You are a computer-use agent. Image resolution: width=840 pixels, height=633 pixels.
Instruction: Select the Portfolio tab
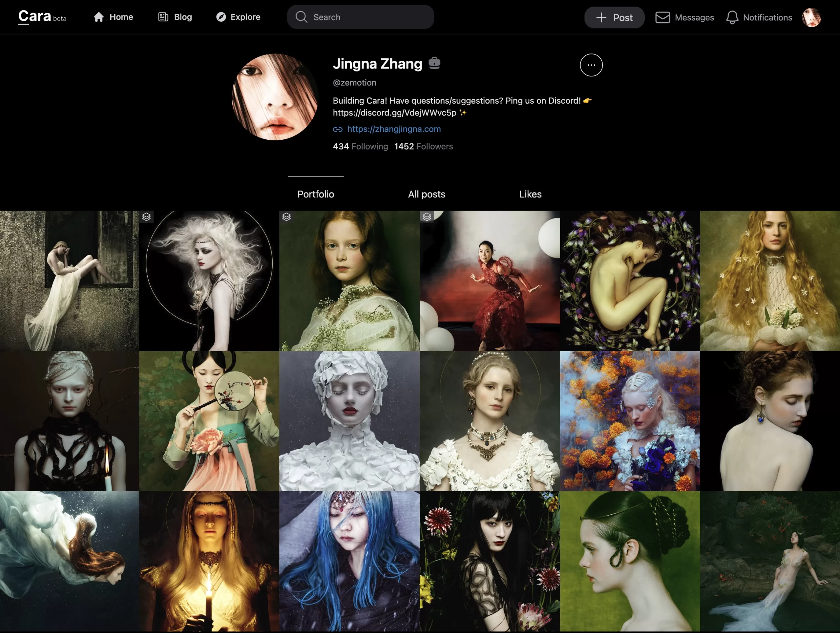coord(316,194)
